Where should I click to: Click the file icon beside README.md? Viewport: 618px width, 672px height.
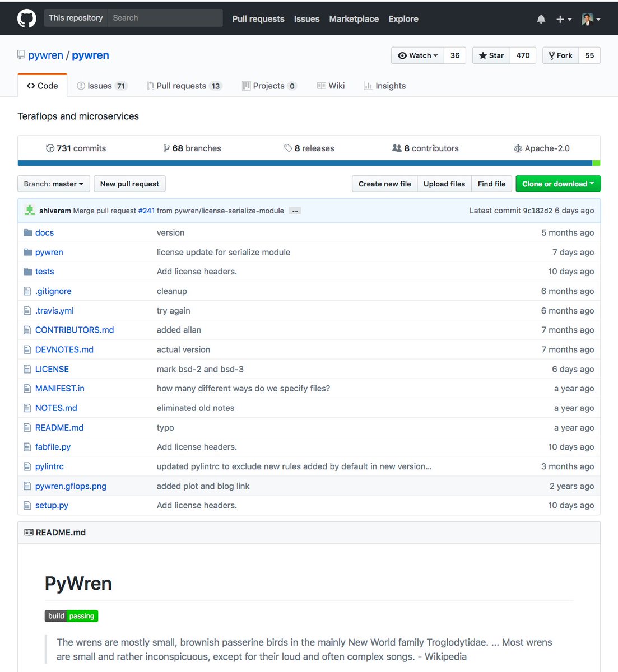pos(27,427)
